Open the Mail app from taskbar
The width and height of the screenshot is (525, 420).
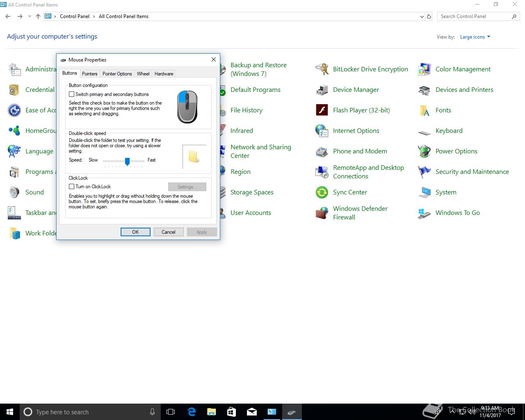(x=251, y=412)
